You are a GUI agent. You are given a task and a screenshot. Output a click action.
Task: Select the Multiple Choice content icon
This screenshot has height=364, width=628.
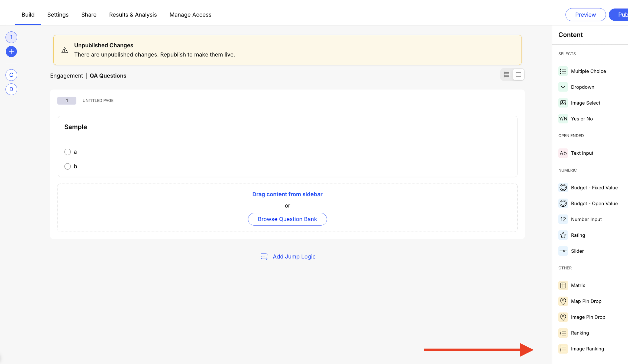pyautogui.click(x=563, y=71)
